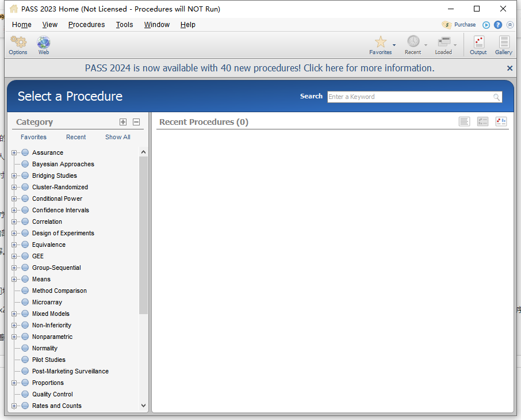521x420 pixels.
Task: Collapse the ribbon with the up-chevron icon
Action: click(x=510, y=25)
